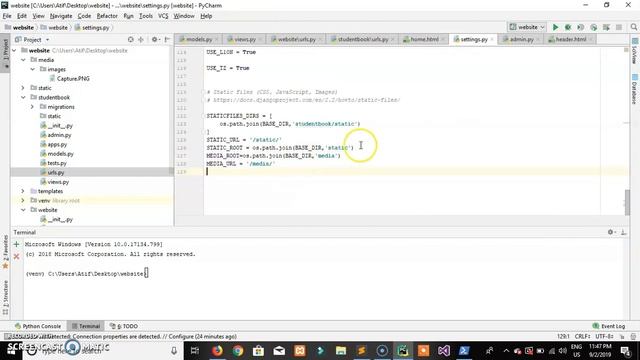This screenshot has height=360, width=640.
Task: Switch to admin.py editor tab
Action: click(x=521, y=39)
